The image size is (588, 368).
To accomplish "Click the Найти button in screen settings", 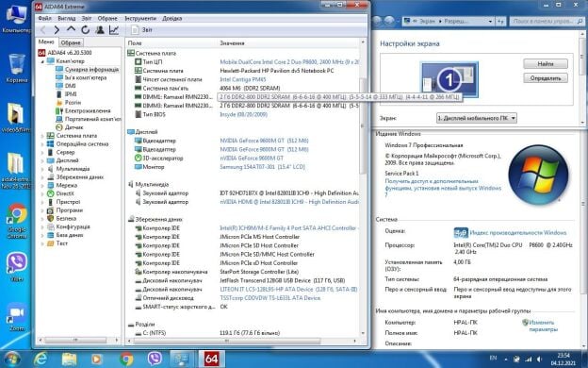I will [546, 64].
